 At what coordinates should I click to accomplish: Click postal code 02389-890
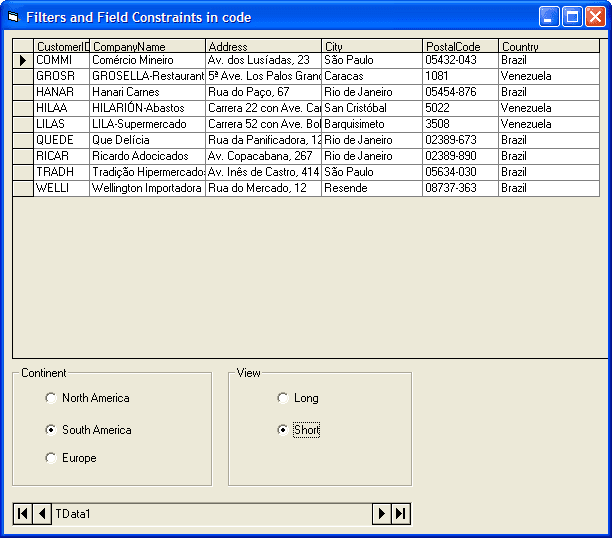[x=461, y=157]
